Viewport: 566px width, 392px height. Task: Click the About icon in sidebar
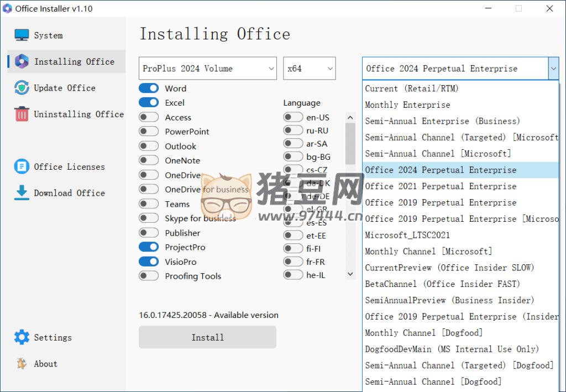pyautogui.click(x=22, y=363)
